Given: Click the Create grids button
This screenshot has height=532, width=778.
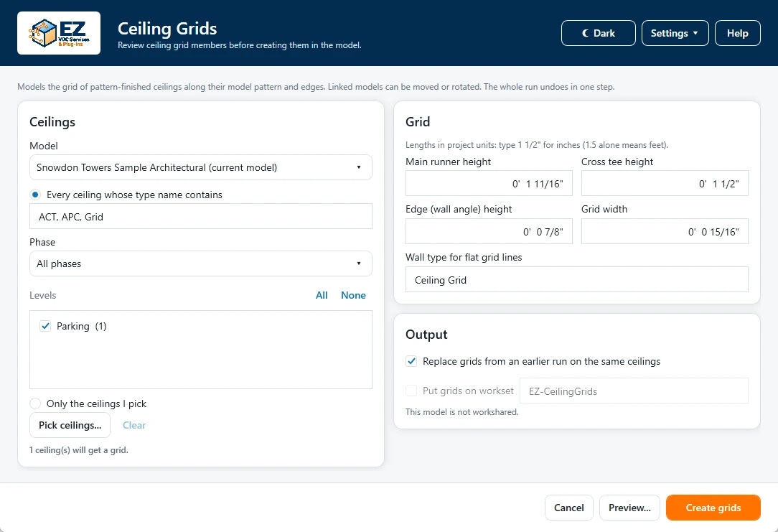Looking at the screenshot, I should pos(713,508).
